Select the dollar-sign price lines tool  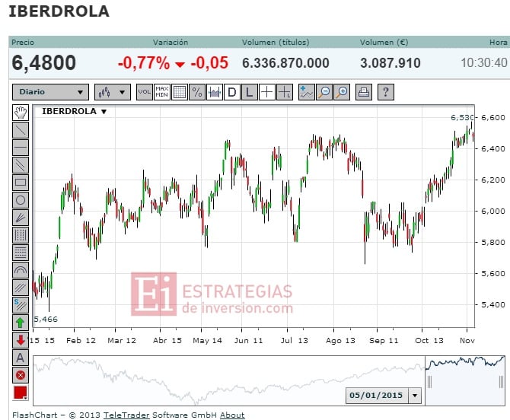pyautogui.click(x=21, y=305)
